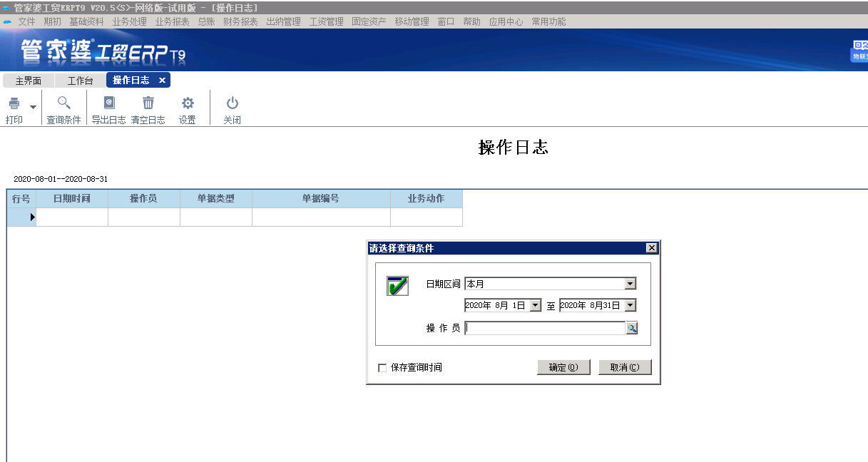Click the 关闭 power icon
This screenshot has width=868, height=462.
click(x=233, y=103)
